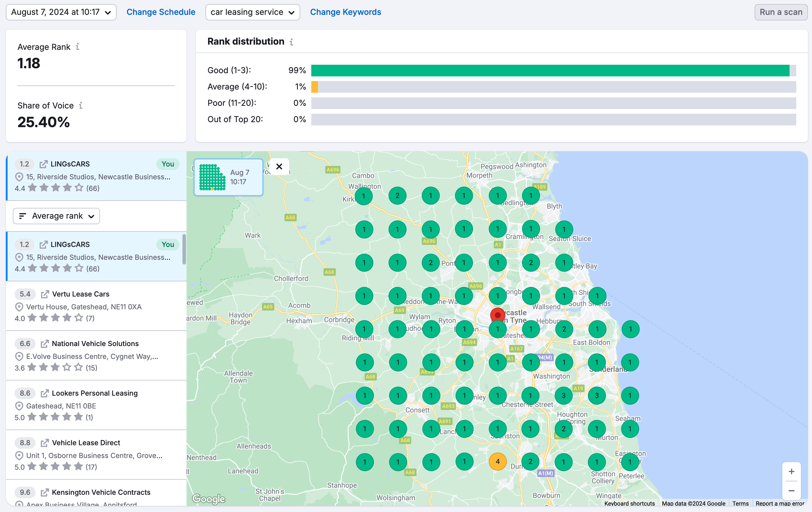Close the map popup with X button
Viewport: 812px width, 512px height.
tap(279, 166)
